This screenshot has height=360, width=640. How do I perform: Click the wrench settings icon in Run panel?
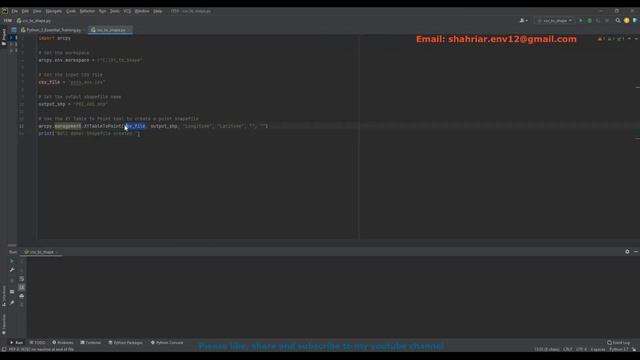pos(12,270)
